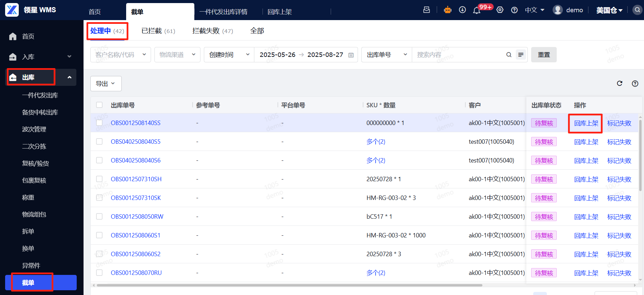The height and width of the screenshot is (295, 644).
Task: Switch to the 已拦截 tab
Action: point(158,31)
